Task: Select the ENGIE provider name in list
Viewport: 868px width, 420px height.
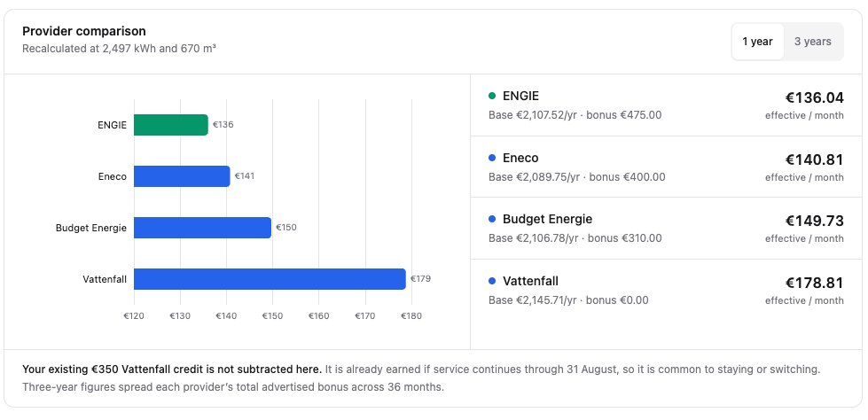Action: tap(520, 97)
